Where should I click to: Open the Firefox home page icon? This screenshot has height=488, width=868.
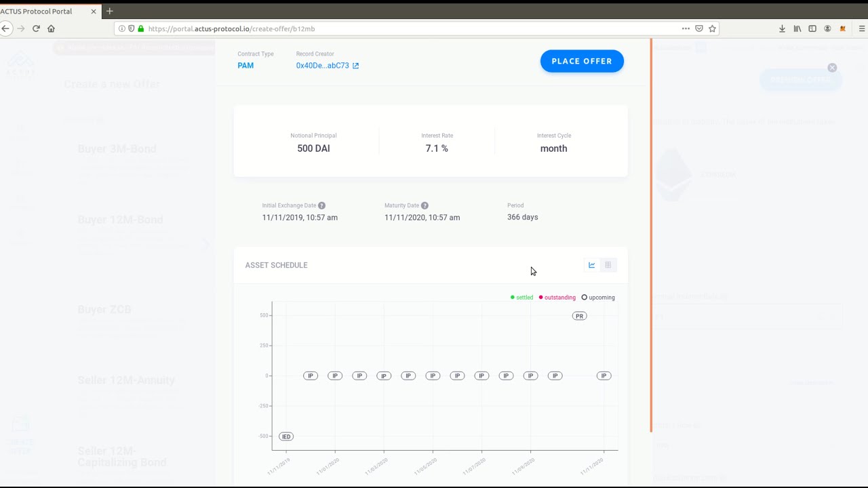click(51, 28)
